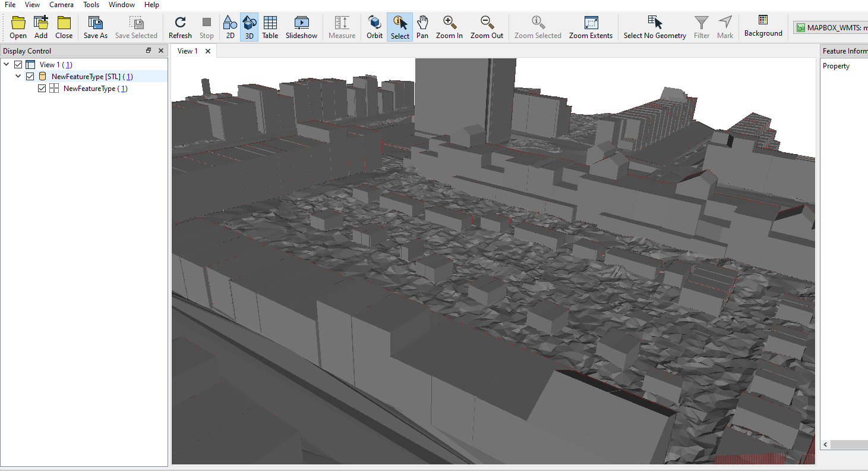Click the Feature Information panel title

click(x=845, y=51)
